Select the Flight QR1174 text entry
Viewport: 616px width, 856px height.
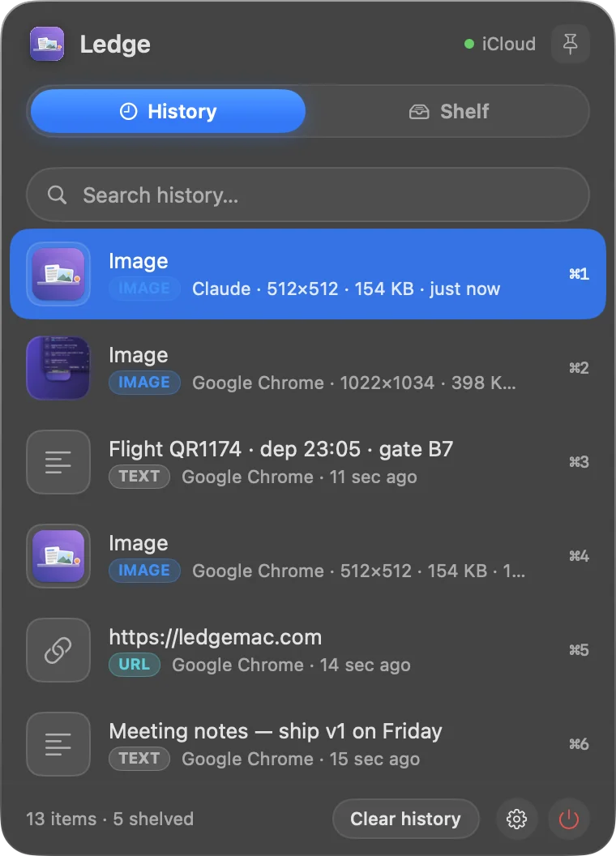click(x=308, y=462)
